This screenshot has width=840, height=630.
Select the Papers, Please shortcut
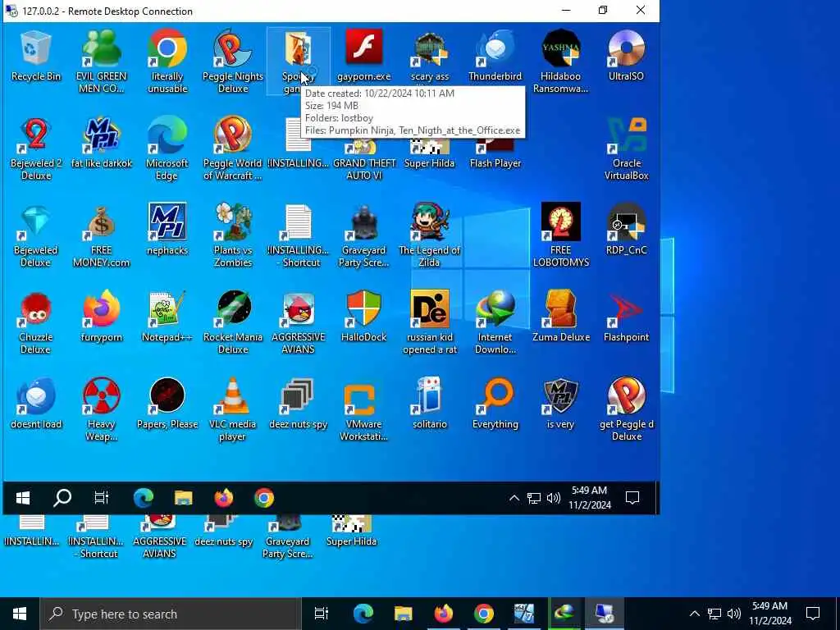(x=167, y=404)
